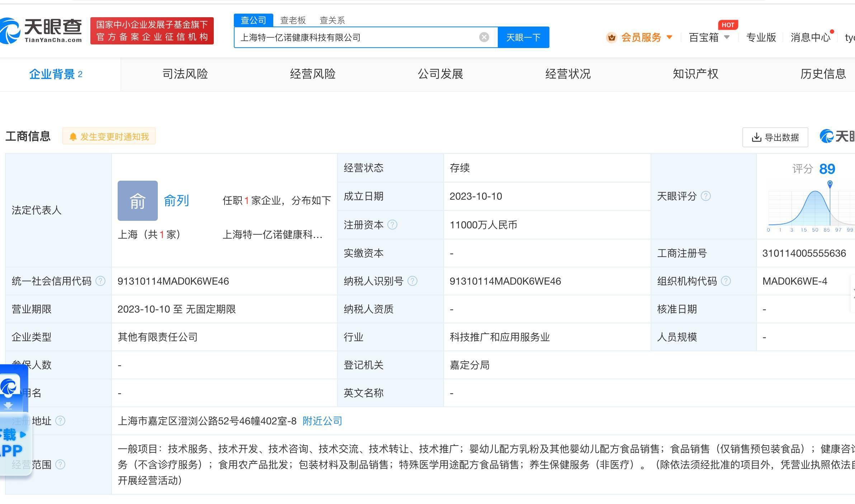This screenshot has height=504, width=855.
Task: Click the bell notification 发生变更时通知我
Action: [109, 137]
